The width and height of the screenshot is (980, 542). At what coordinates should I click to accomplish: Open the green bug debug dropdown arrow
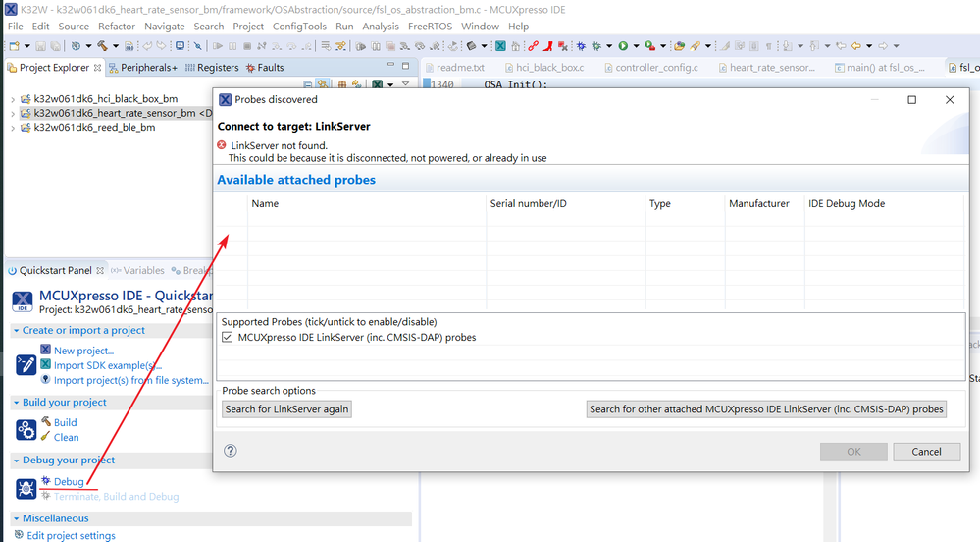609,46
